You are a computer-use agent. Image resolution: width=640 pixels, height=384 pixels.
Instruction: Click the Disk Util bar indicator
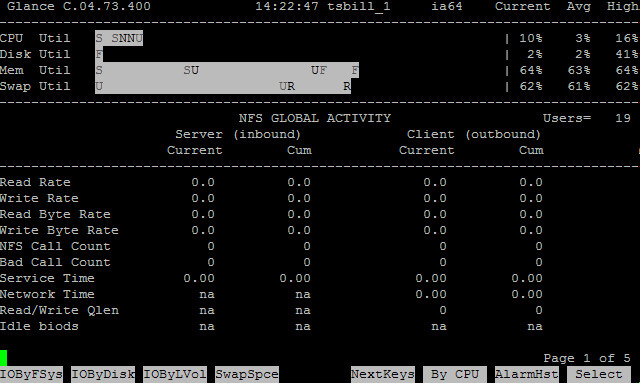pos(99,54)
